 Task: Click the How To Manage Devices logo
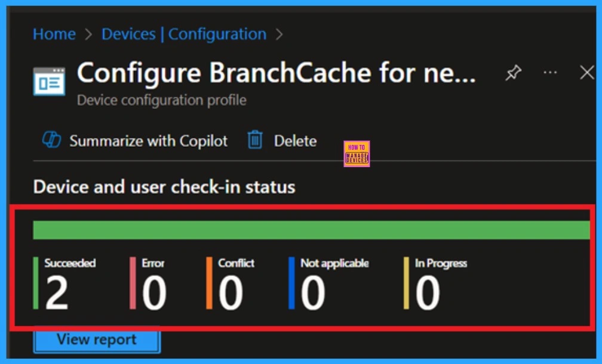357,154
